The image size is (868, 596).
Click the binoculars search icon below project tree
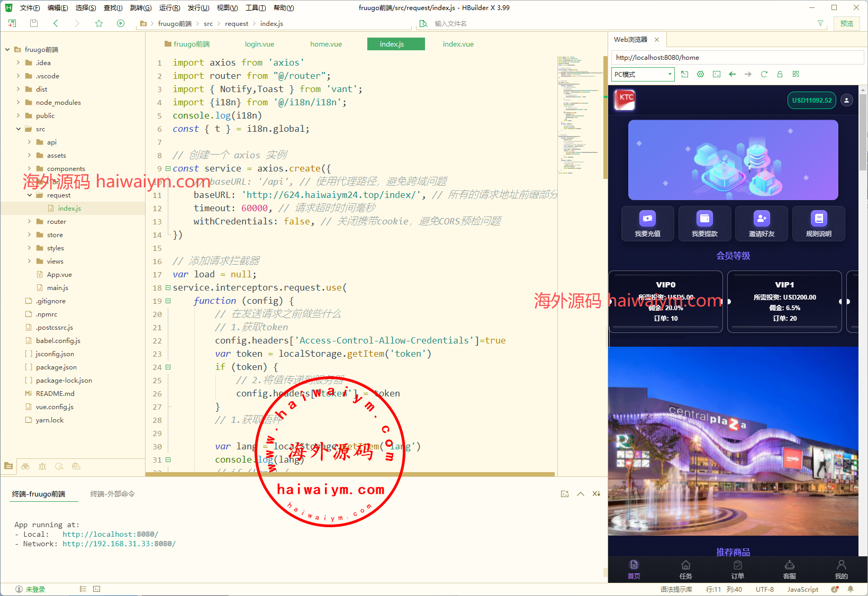coord(25,466)
